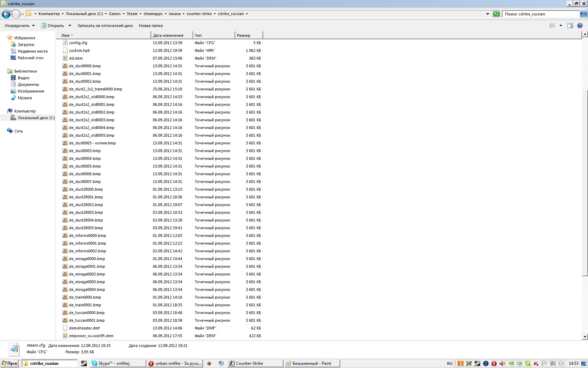The image size is (588, 368).
Task: Navigate to 'counter-strike' breadcrumb
Action: click(199, 14)
